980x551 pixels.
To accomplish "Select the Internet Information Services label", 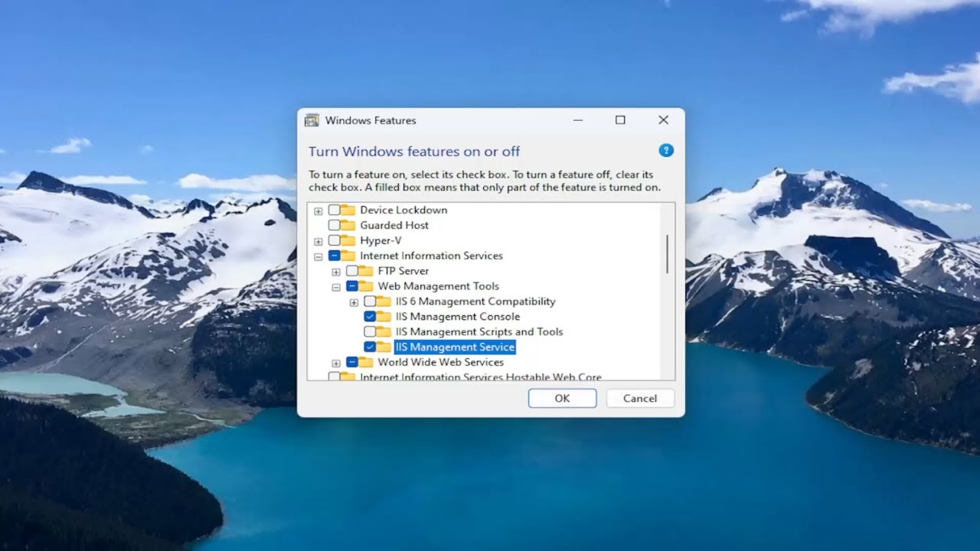I will point(431,256).
